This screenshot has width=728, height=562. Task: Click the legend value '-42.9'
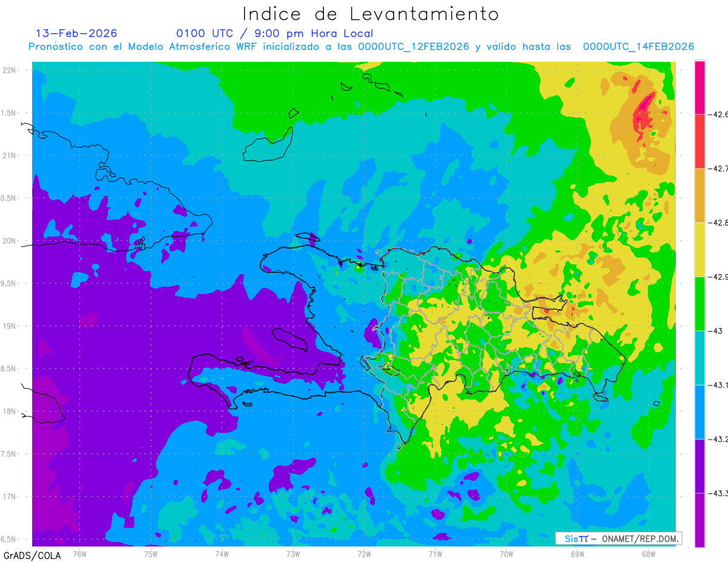(718, 276)
